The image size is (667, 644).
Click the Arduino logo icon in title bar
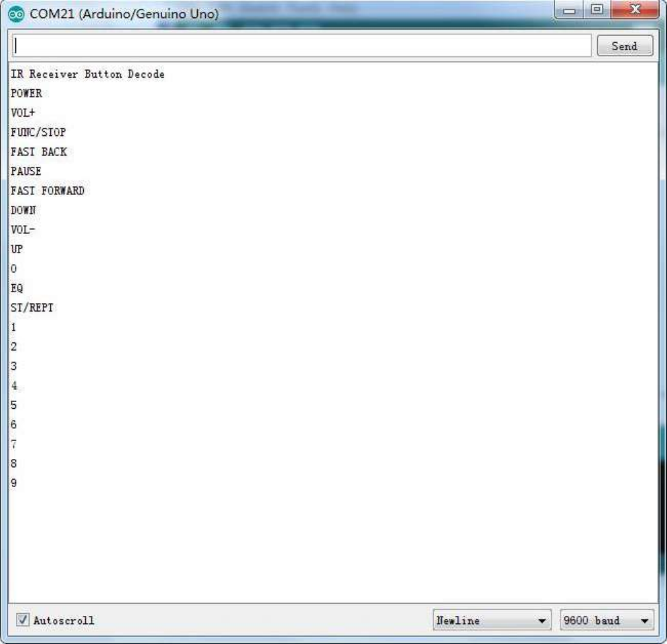(x=16, y=15)
